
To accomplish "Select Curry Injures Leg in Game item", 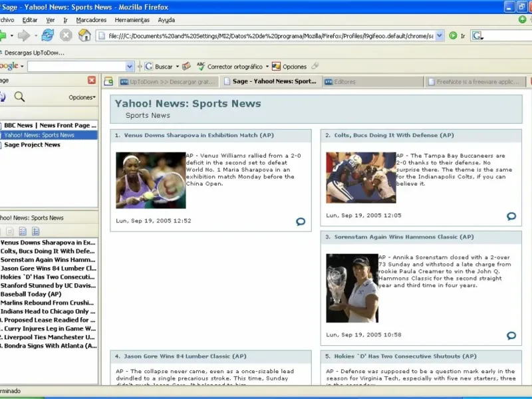I will click(x=49, y=329).
